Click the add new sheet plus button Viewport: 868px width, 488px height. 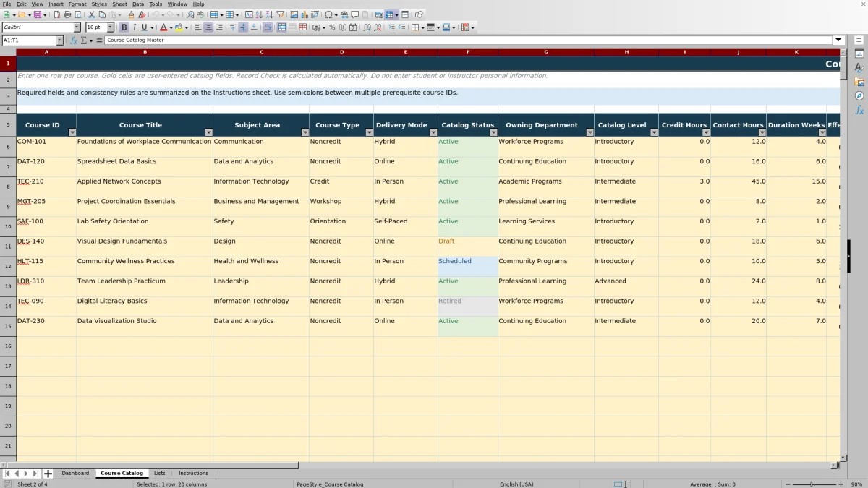click(x=48, y=474)
